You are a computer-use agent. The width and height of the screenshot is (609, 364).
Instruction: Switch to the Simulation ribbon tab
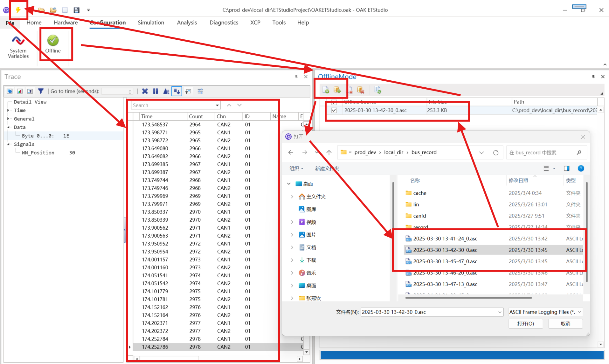click(151, 23)
